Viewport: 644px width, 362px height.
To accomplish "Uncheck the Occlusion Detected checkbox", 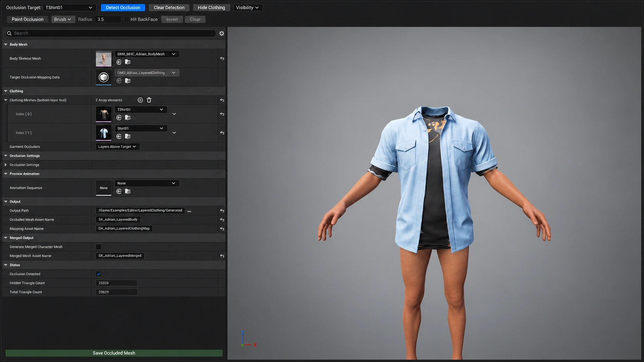I will (x=99, y=274).
